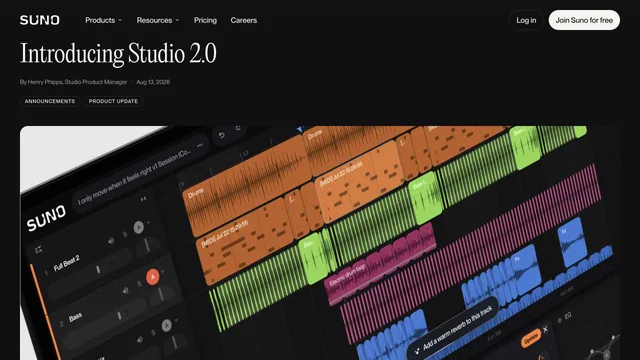640x360 pixels.
Task: Click the three-dots menu beside session title
Action: point(200,145)
